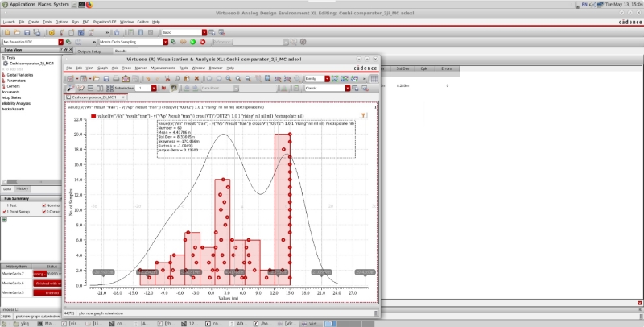Click the simulation options icon beside Monte Carlo Sampling
644x327 pixels.
click(173, 42)
